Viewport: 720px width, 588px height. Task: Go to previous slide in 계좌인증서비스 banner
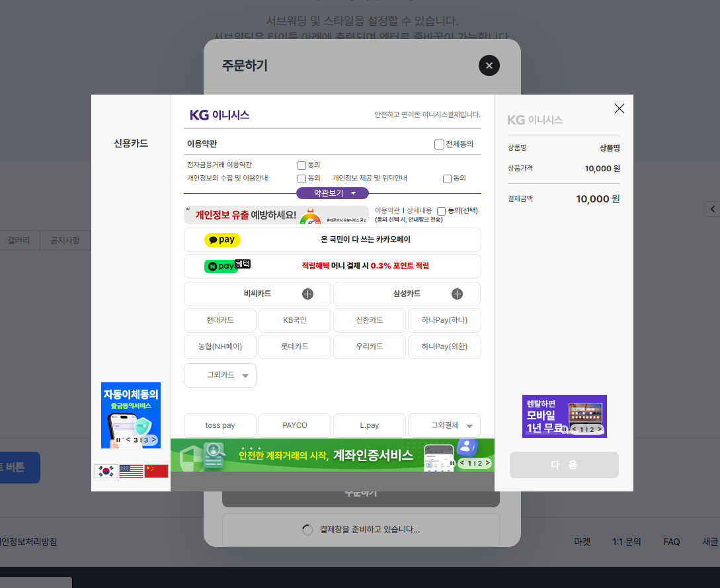click(463, 463)
